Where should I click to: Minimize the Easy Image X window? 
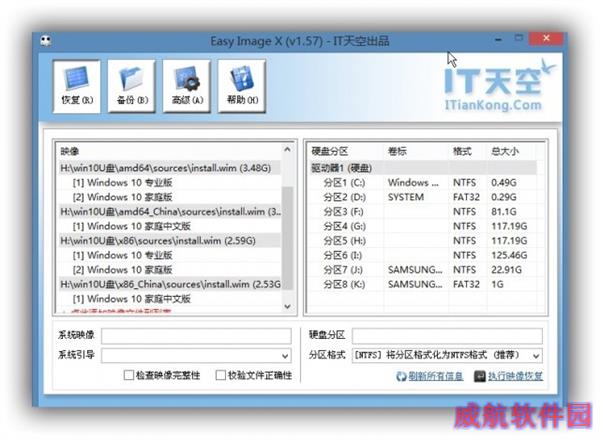498,39
